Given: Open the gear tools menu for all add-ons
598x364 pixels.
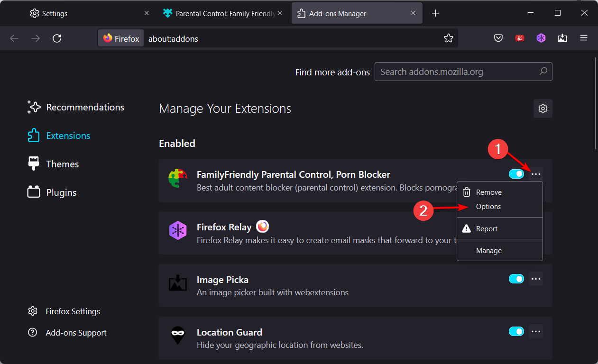Looking at the screenshot, I should (543, 109).
